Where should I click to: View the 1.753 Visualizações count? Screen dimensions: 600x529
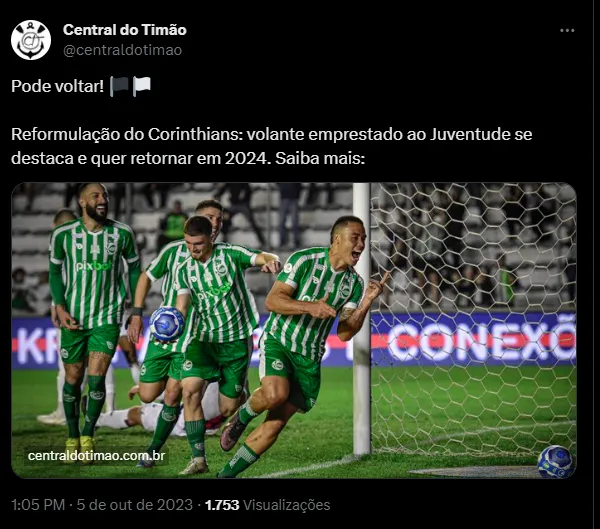click(267, 505)
